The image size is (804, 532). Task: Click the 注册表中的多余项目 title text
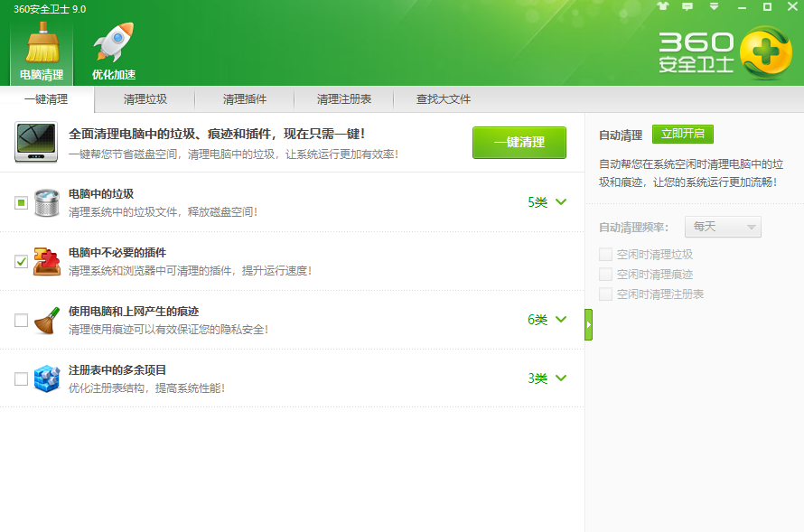117,370
